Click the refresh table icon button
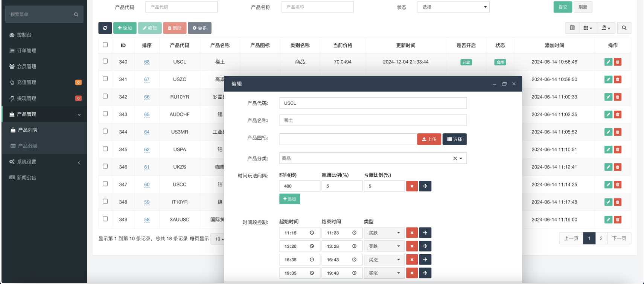Screen dimensions: 644x284 pos(105,28)
